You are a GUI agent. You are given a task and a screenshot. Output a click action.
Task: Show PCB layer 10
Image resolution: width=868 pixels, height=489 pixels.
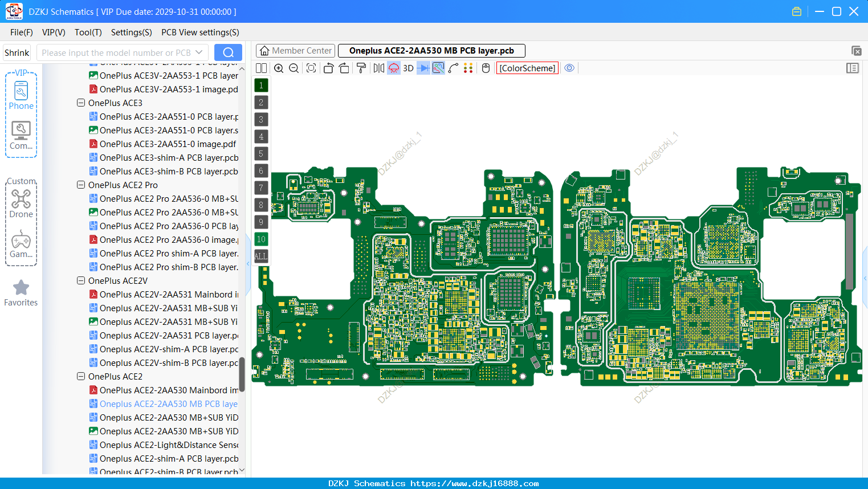261,239
